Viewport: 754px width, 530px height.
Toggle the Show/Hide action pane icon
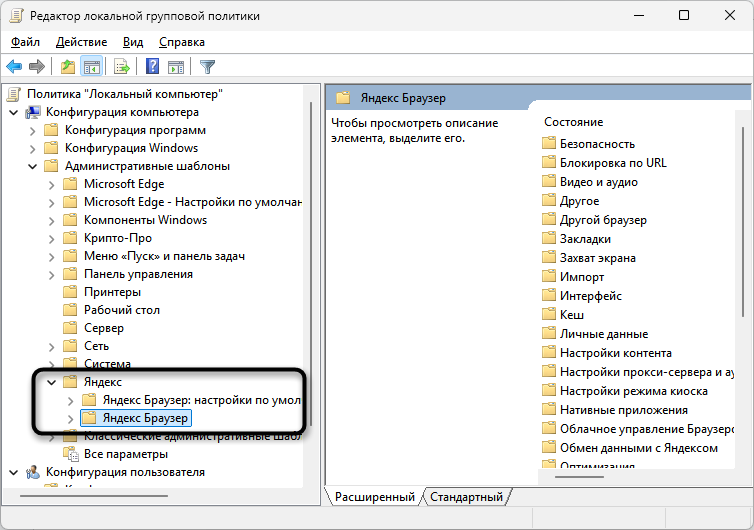176,66
